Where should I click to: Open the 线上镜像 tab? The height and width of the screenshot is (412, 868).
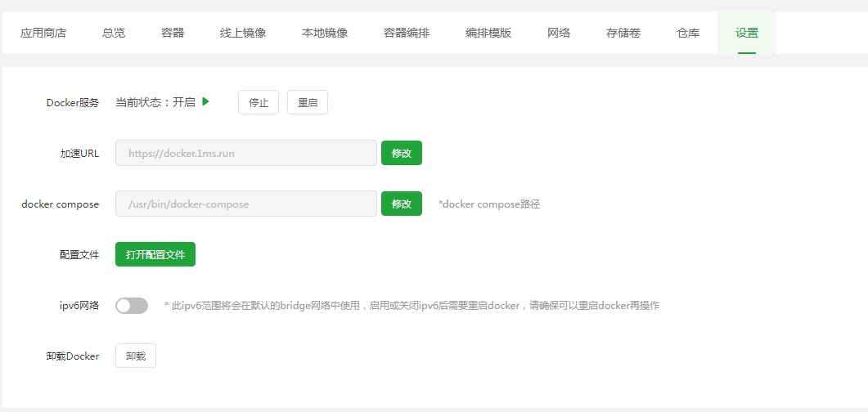243,34
